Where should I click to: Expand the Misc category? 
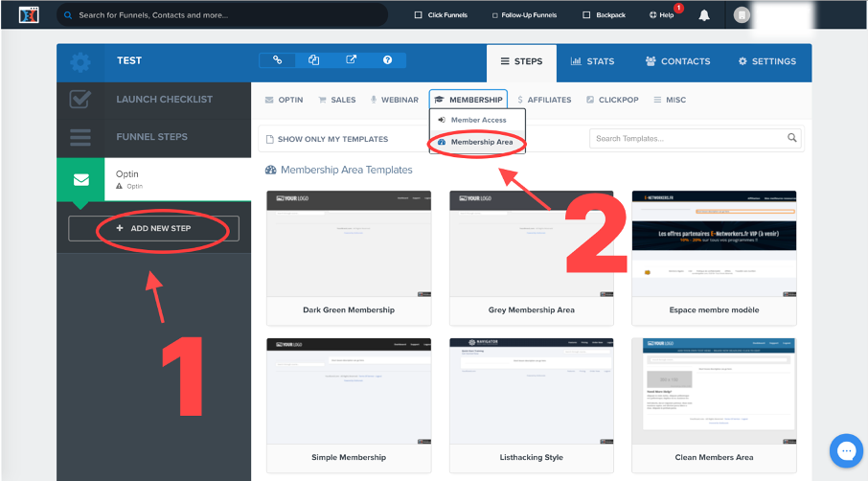[x=670, y=100]
